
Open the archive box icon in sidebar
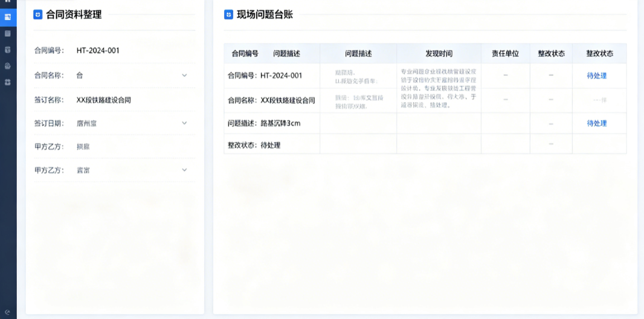tap(7, 50)
